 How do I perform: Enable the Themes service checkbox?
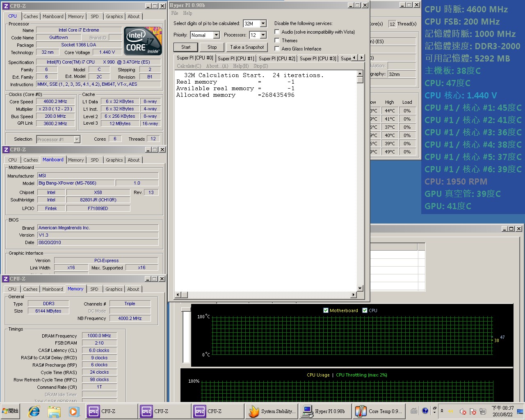coord(277,40)
